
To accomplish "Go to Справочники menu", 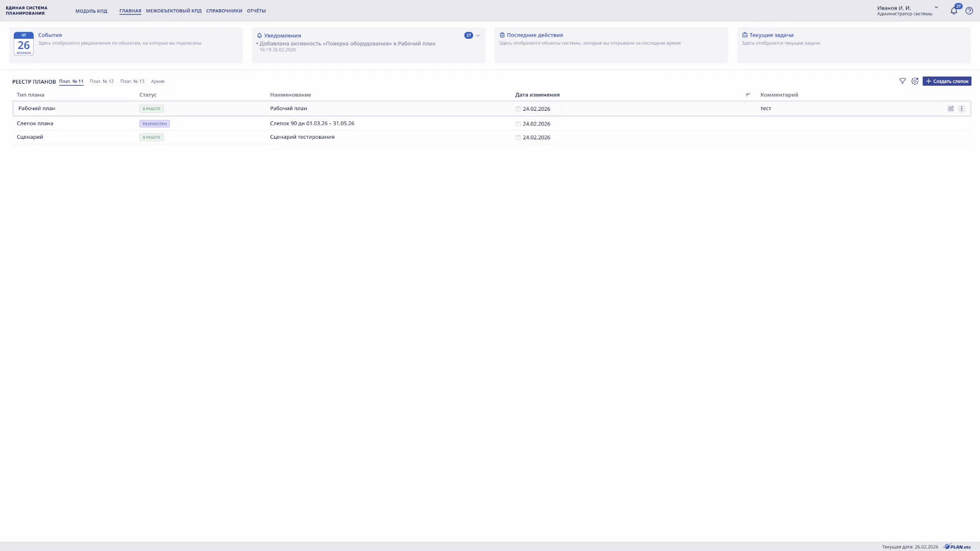I will point(224,11).
